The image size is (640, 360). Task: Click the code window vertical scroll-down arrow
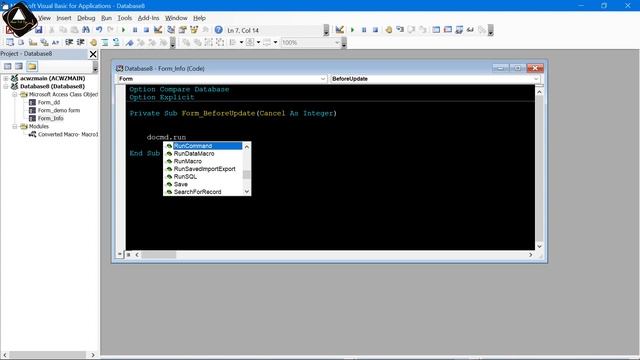[x=539, y=246]
